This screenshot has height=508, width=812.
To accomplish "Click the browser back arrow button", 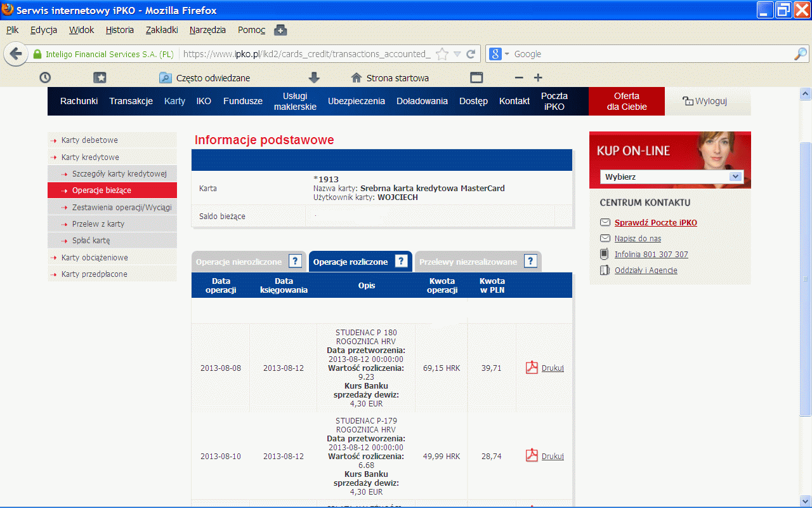I will tap(16, 54).
